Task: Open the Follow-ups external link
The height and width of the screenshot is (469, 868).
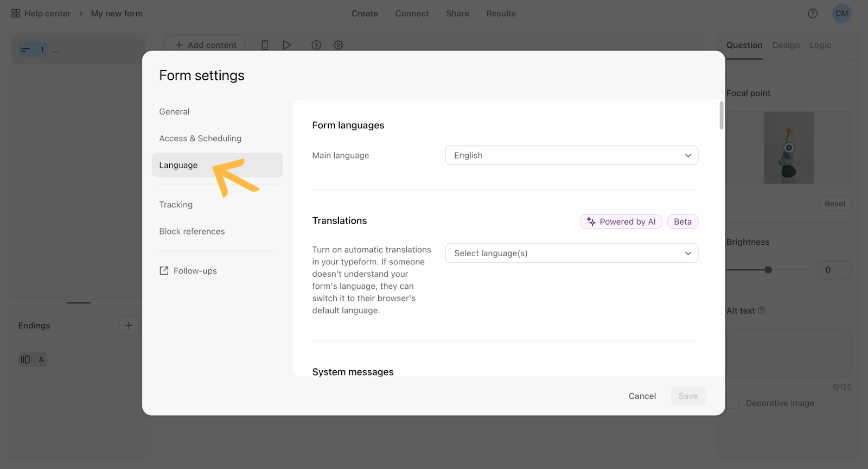Action: point(188,271)
